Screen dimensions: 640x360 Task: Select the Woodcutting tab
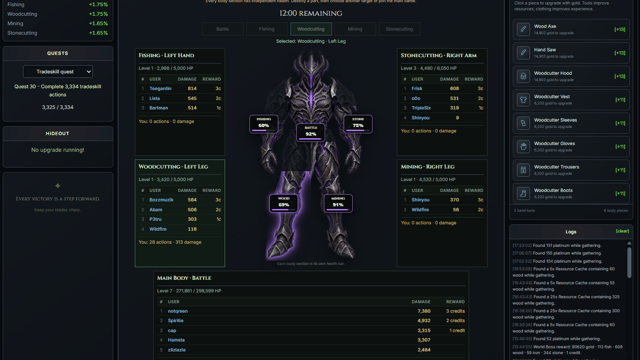[311, 29]
